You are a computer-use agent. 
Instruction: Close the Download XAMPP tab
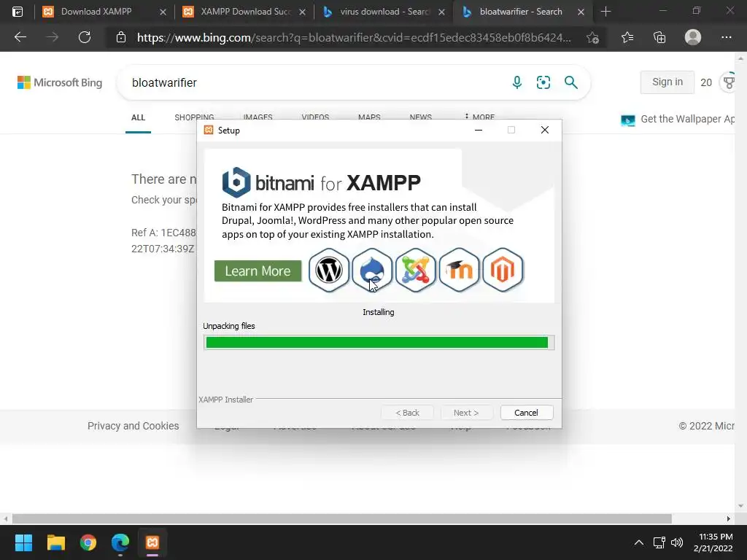[163, 12]
